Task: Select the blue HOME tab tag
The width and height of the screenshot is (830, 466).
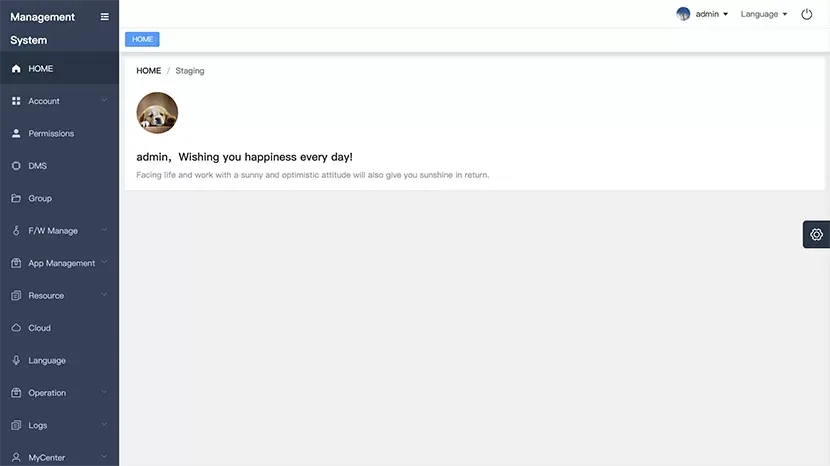Action: 142,39
